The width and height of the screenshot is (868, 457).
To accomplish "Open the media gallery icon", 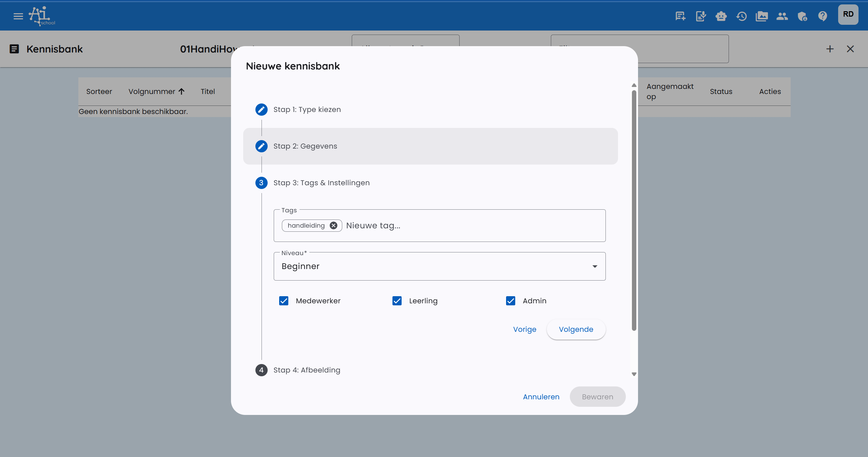I will click(762, 16).
